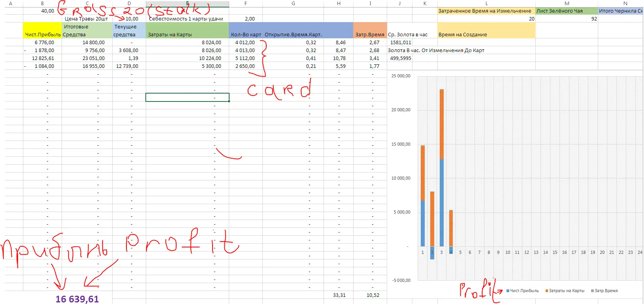Click the Затраченное Время на Измельчение cell
The image size is (644, 304).
[486, 11]
